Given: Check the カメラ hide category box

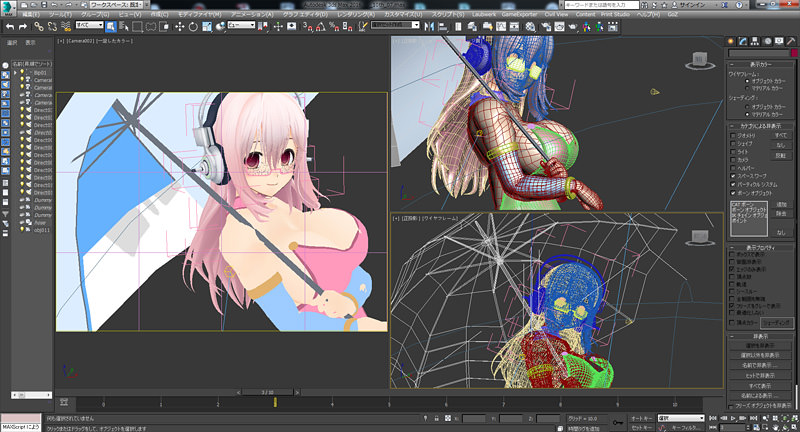Looking at the screenshot, I should [x=733, y=160].
